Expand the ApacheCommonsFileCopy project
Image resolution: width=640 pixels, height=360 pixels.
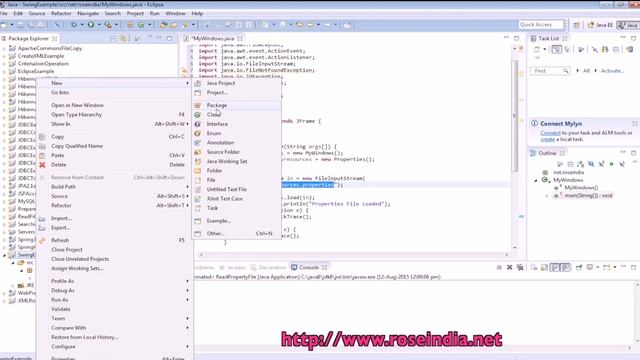point(4,48)
